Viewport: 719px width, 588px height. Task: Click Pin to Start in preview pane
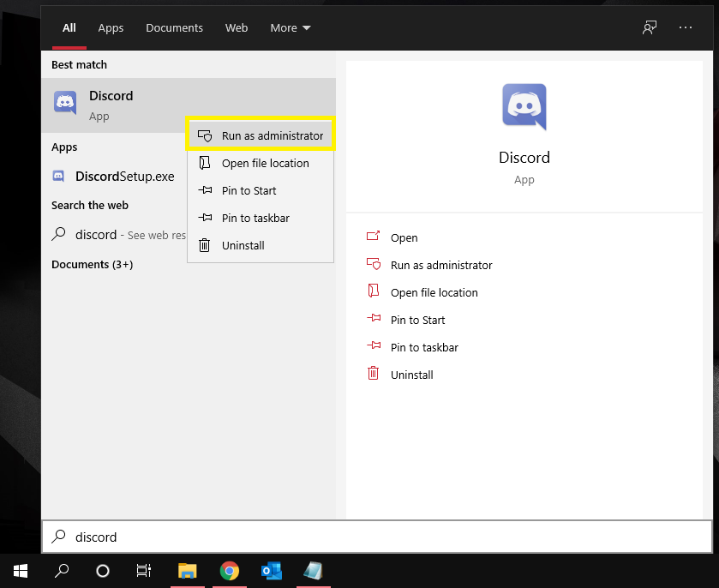417,321
